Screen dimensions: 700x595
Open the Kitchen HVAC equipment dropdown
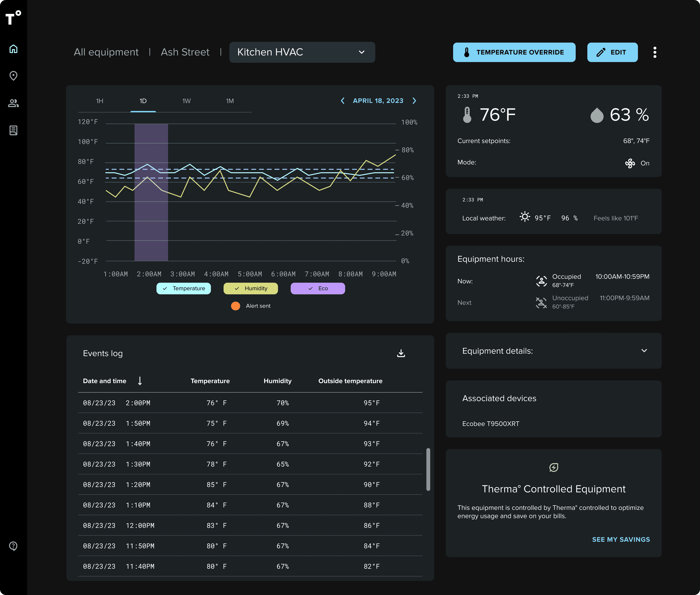pos(302,52)
